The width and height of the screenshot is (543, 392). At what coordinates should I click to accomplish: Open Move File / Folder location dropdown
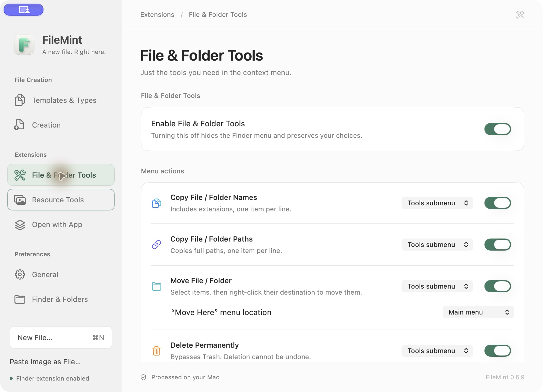(437, 286)
